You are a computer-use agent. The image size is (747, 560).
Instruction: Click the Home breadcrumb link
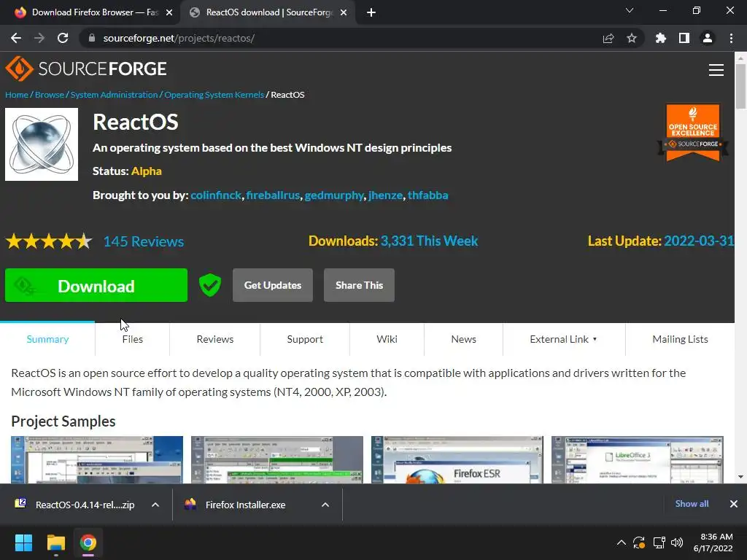tap(17, 95)
